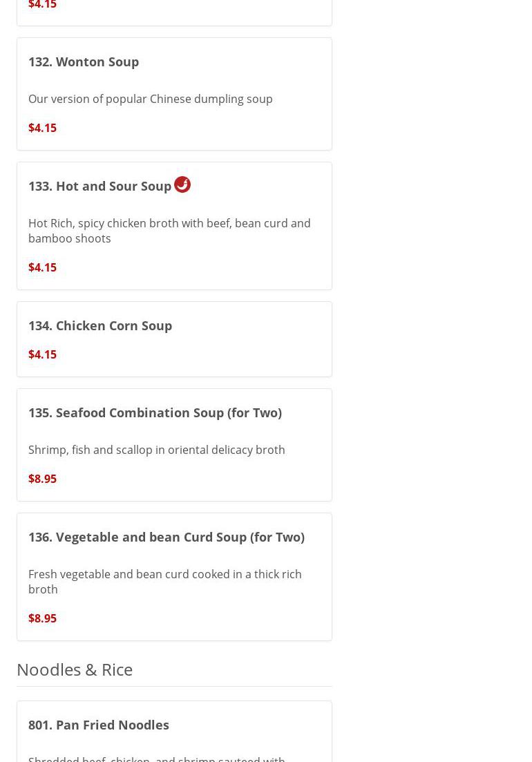Jump to the Noodles & Rice section heading
532x762 pixels.
(x=75, y=669)
